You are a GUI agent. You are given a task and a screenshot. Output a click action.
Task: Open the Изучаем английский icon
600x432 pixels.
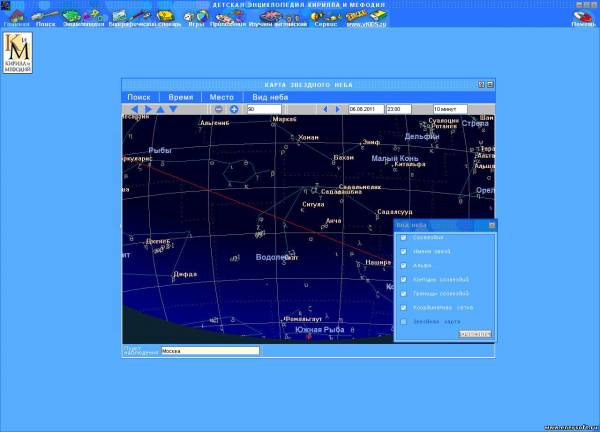278,18
